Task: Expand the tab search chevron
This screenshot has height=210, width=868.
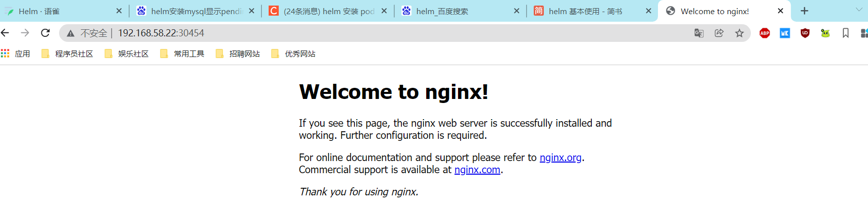Action: click(x=859, y=10)
